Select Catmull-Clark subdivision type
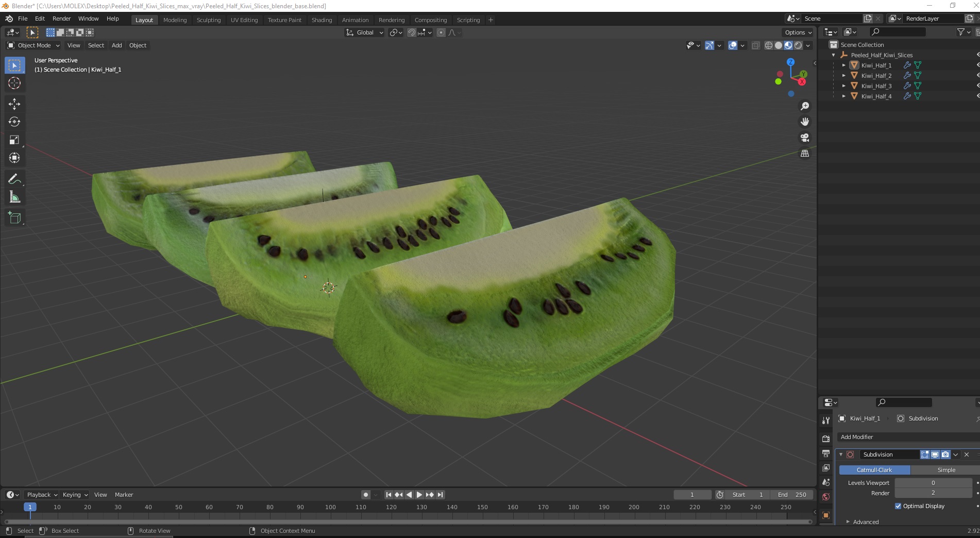980x538 pixels. (874, 470)
